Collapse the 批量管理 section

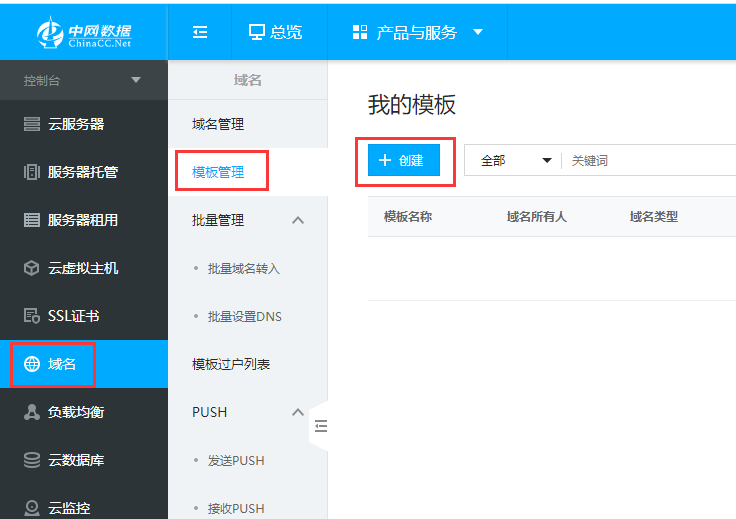(x=297, y=220)
